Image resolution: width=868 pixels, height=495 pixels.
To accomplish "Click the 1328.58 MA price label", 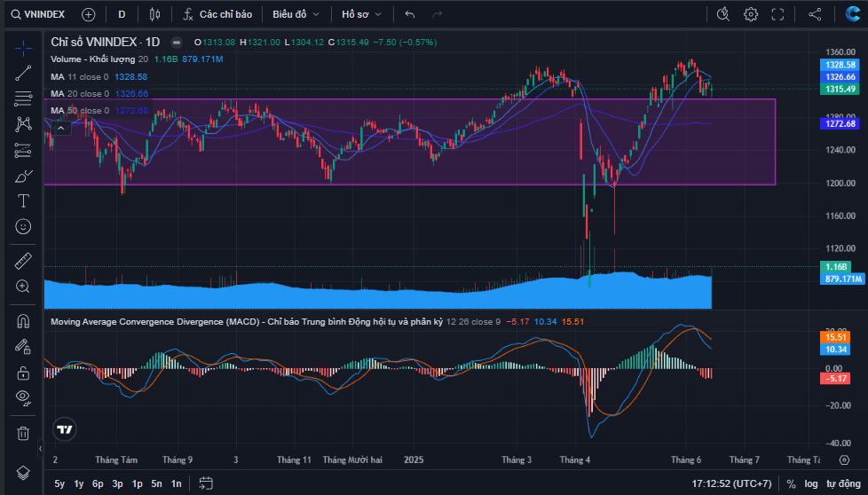I will click(840, 65).
